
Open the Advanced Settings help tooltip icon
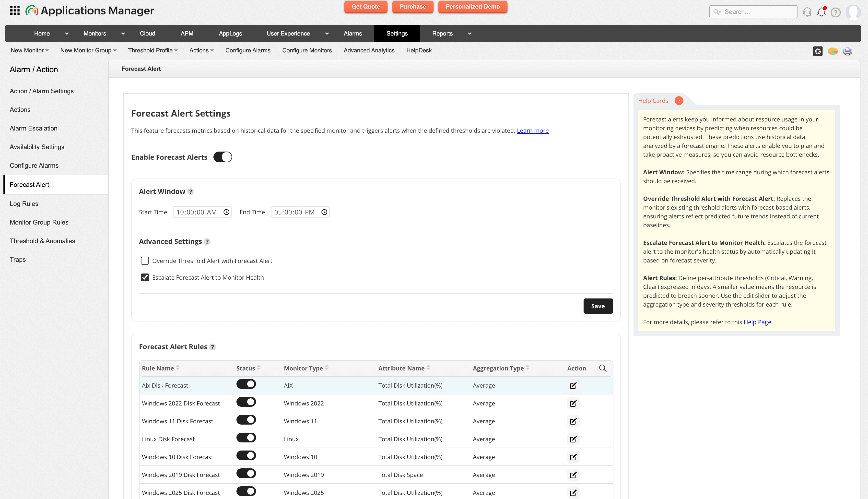[207, 242]
